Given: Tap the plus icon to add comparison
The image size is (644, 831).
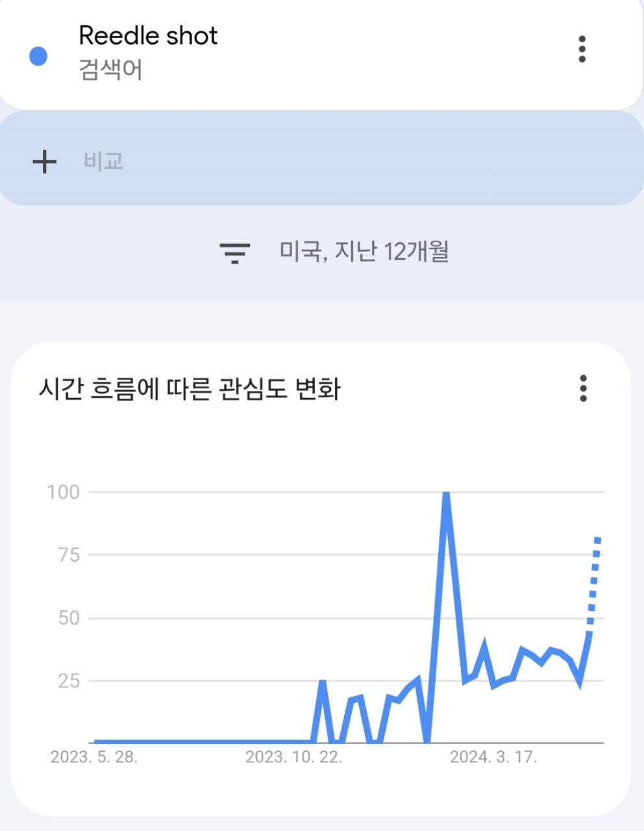Looking at the screenshot, I should (44, 161).
